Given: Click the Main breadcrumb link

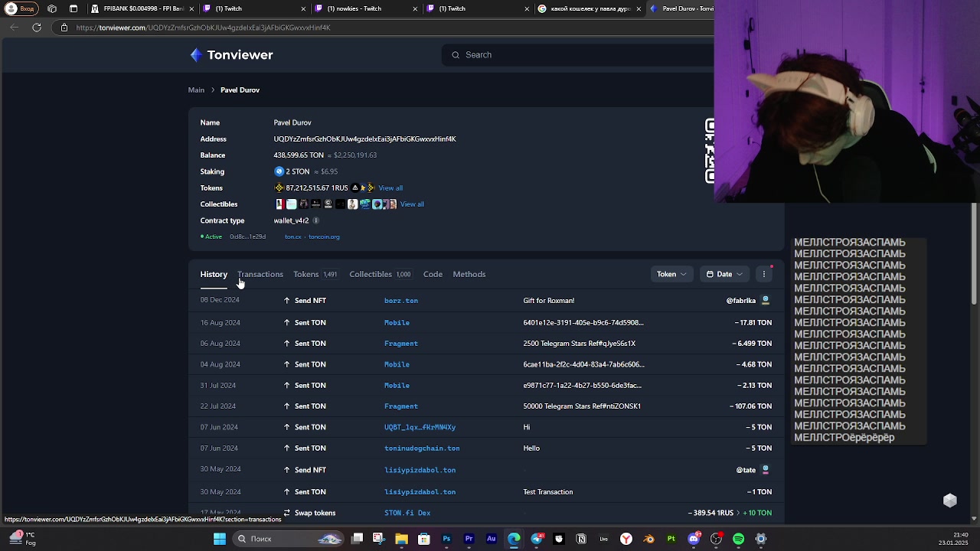Looking at the screenshot, I should (196, 90).
